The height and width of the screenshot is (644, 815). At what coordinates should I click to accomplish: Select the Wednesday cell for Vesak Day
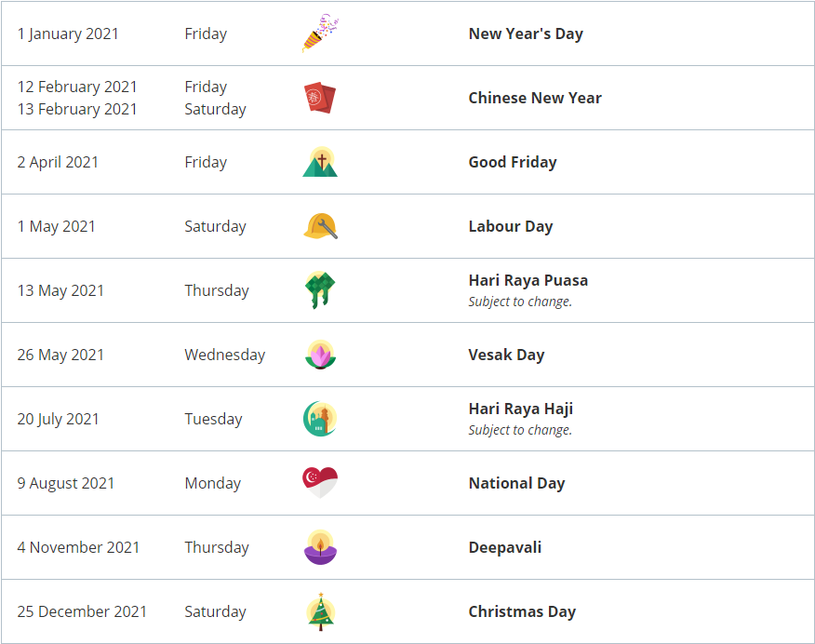pos(224,355)
